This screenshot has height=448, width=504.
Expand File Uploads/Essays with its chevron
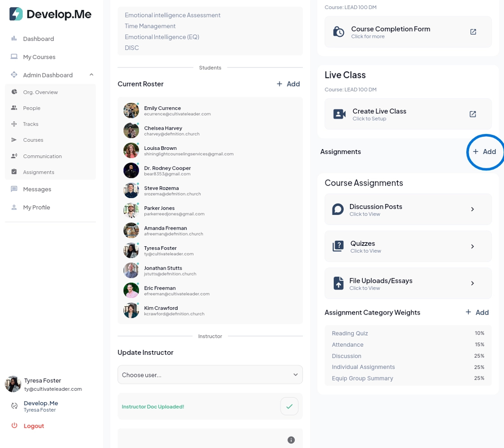tap(472, 283)
